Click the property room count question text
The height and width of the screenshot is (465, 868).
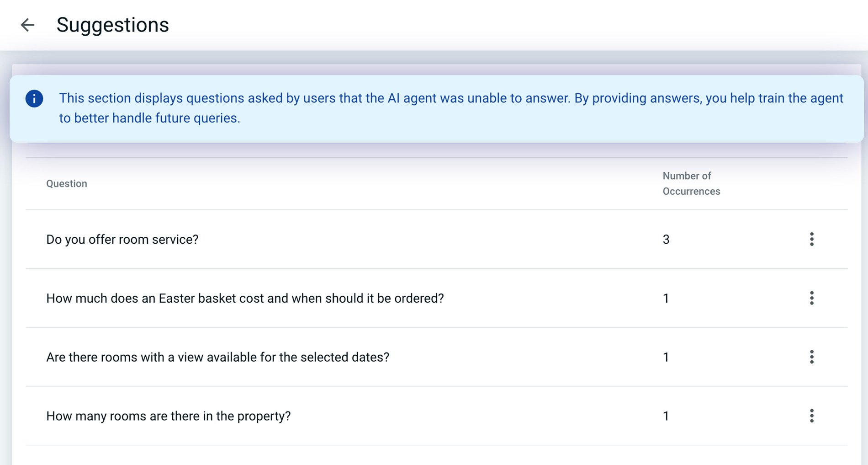[x=169, y=416]
